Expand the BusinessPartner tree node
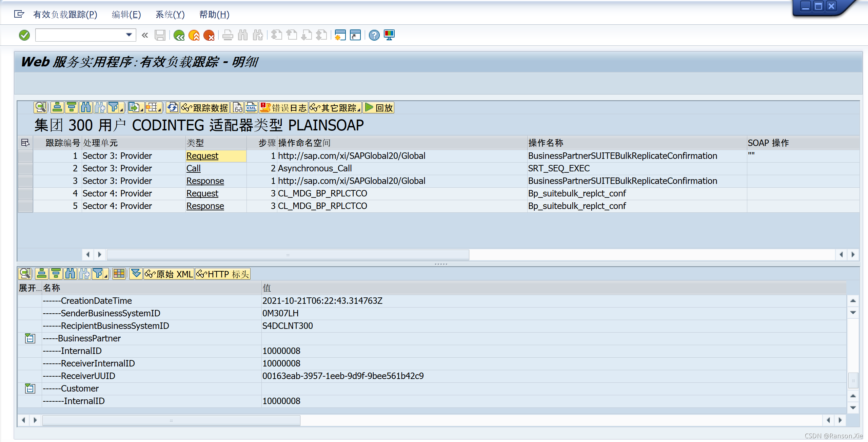The width and height of the screenshot is (868, 442). (30, 338)
